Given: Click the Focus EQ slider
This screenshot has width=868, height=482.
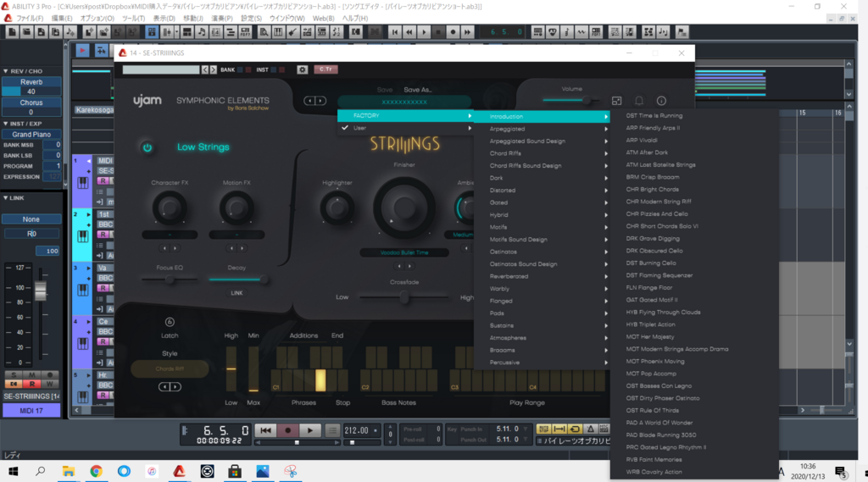Looking at the screenshot, I should click(x=170, y=280).
